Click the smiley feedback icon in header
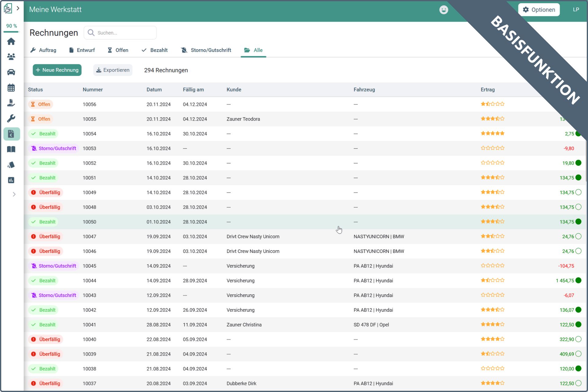The width and height of the screenshot is (588, 392). [443, 10]
